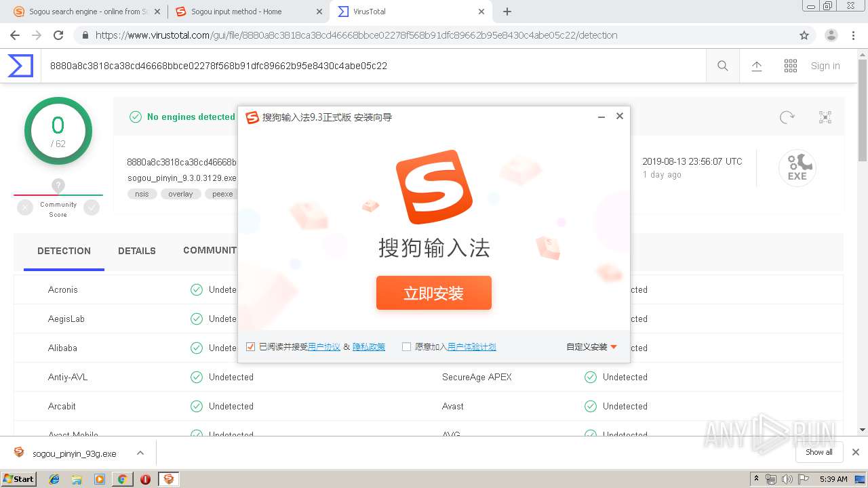Click the Sogou installer taskbar button
The width and height of the screenshot is (868, 488).
(169, 479)
